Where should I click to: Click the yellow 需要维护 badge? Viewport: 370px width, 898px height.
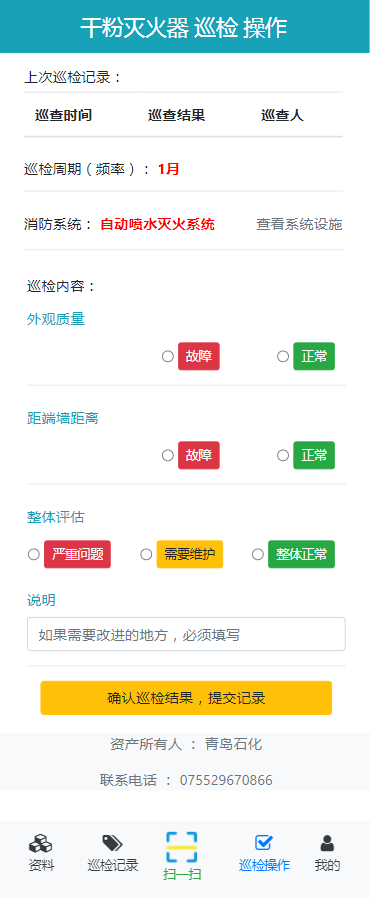click(x=190, y=554)
